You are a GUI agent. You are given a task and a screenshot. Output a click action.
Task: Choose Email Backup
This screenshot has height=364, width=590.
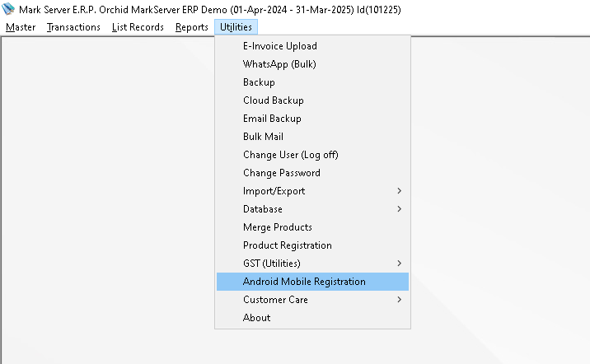click(312, 119)
